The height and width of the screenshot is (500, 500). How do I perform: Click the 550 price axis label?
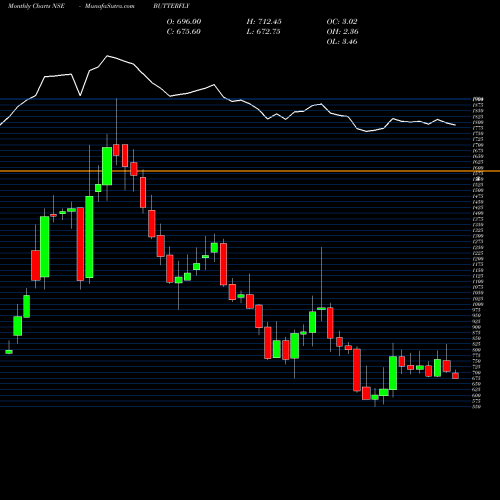tap(476, 406)
